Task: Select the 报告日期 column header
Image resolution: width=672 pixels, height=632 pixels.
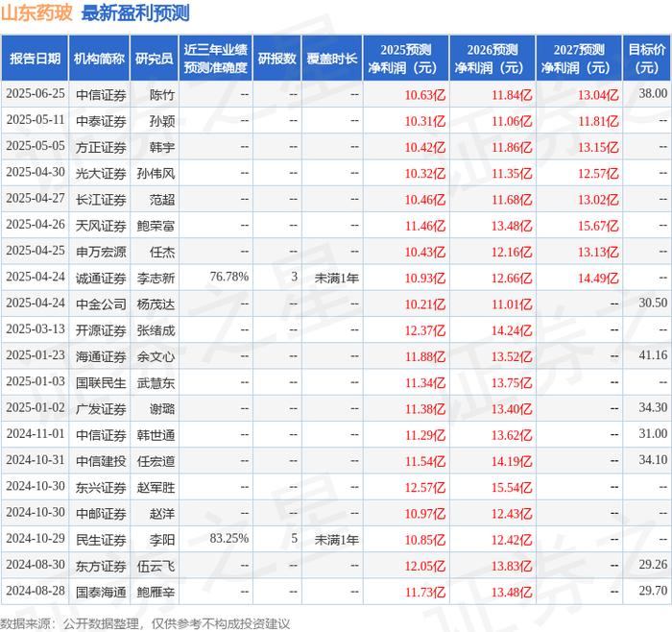Action: click(35, 59)
